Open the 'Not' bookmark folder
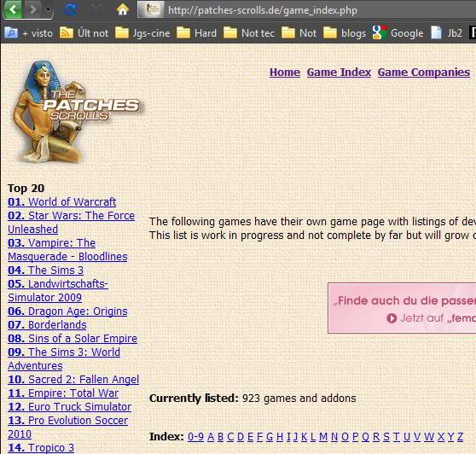The image size is (476, 454). 299,32
